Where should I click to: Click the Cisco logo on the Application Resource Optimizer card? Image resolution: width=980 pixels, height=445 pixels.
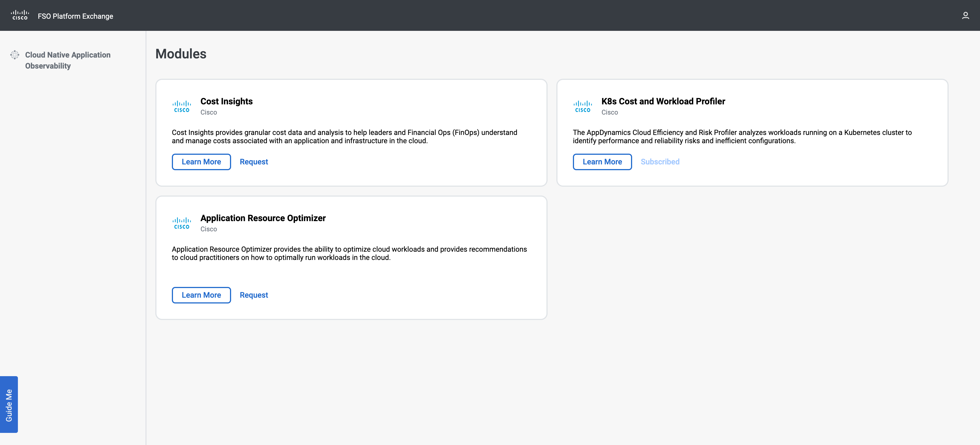point(182,223)
